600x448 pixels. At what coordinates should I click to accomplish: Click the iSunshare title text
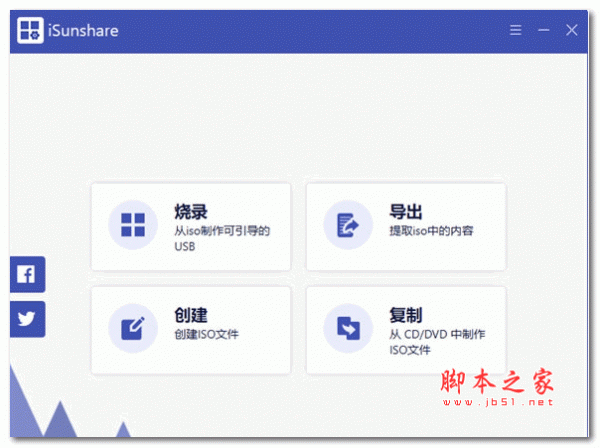pos(83,31)
